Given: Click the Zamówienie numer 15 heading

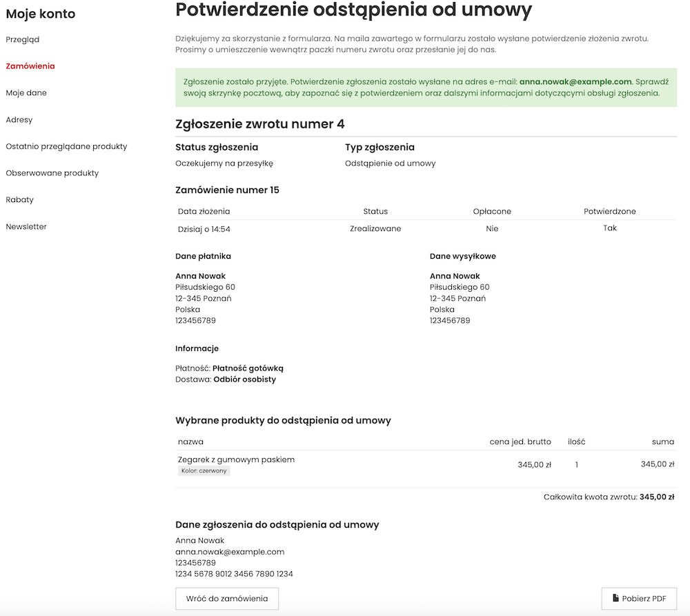Looking at the screenshot, I should (x=227, y=190).
